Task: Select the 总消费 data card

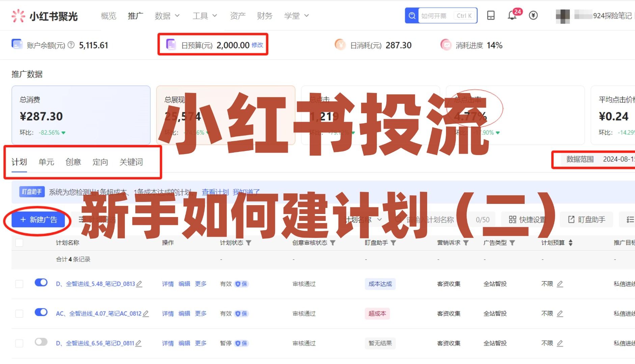Action: tap(81, 115)
